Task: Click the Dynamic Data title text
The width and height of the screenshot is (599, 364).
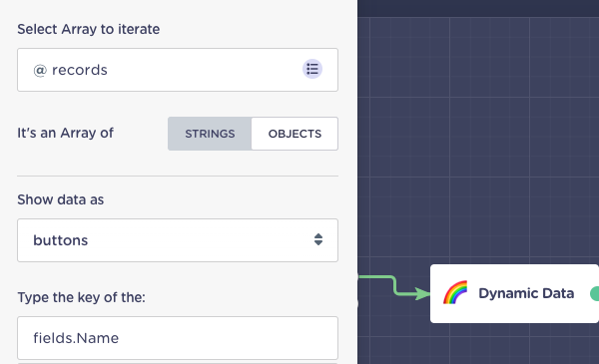Action: tap(526, 293)
